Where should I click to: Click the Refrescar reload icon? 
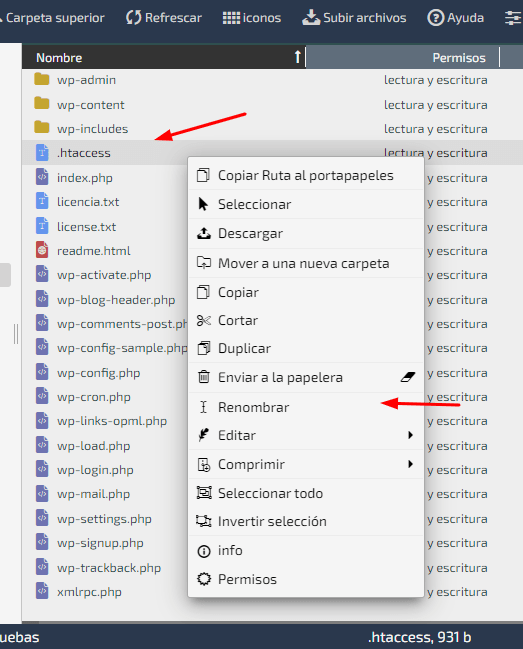(x=134, y=18)
